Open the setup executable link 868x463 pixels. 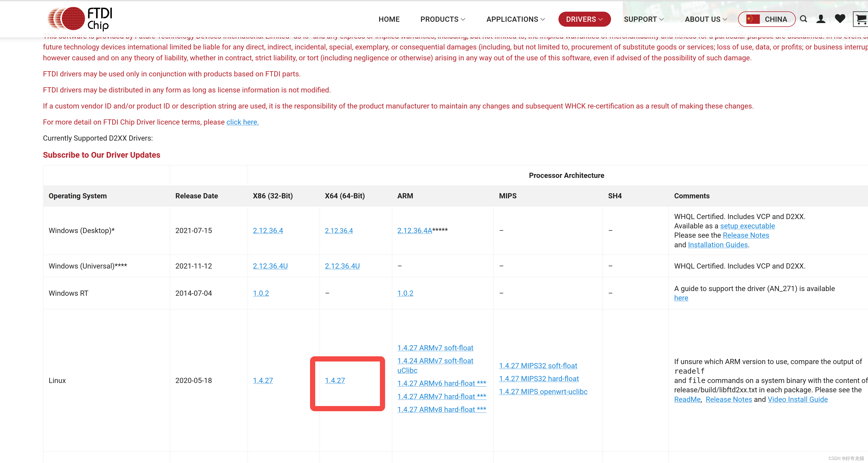pyautogui.click(x=747, y=226)
